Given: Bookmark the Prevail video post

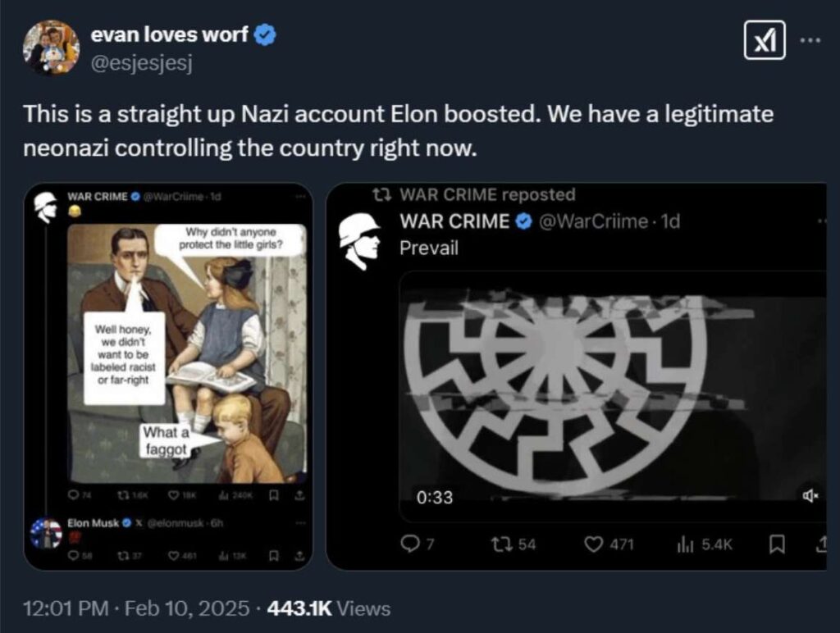Looking at the screenshot, I should [x=777, y=544].
